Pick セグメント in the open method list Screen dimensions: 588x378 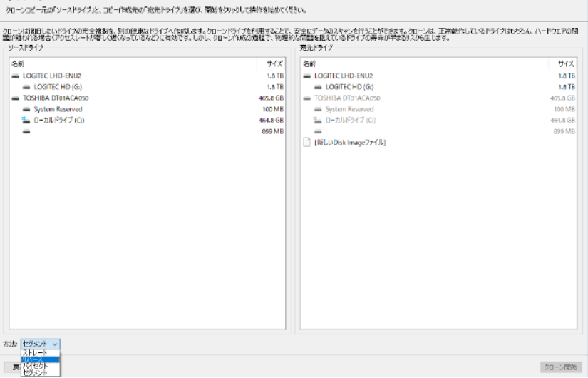(36, 372)
